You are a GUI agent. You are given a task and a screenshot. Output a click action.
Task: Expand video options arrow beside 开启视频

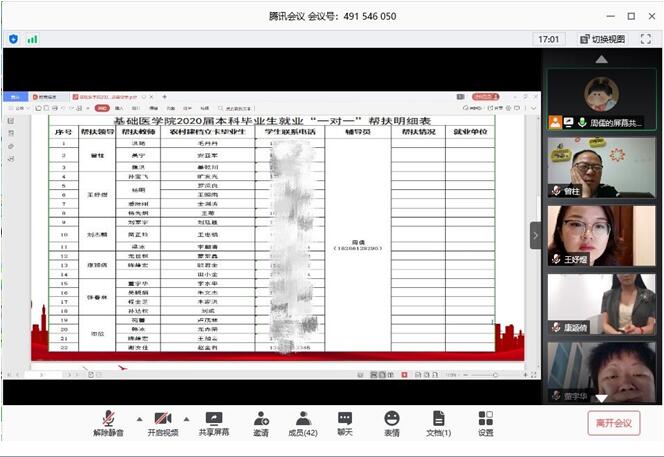pyautogui.click(x=190, y=418)
